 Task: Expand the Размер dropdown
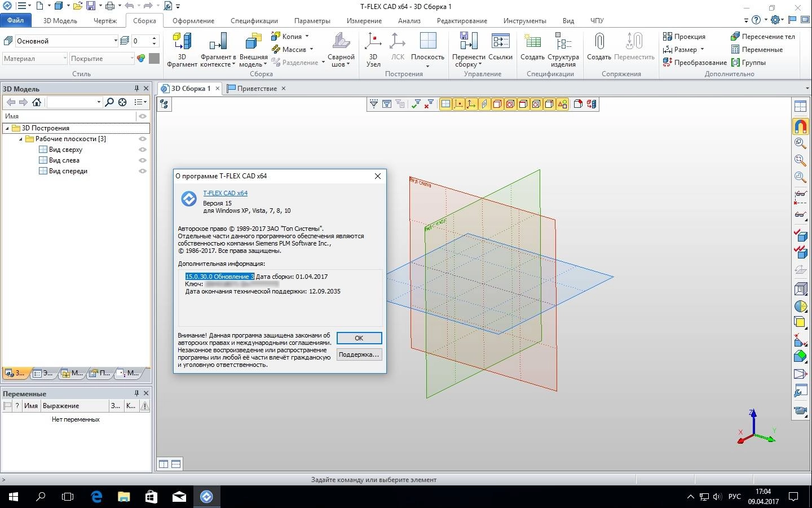[x=702, y=49]
